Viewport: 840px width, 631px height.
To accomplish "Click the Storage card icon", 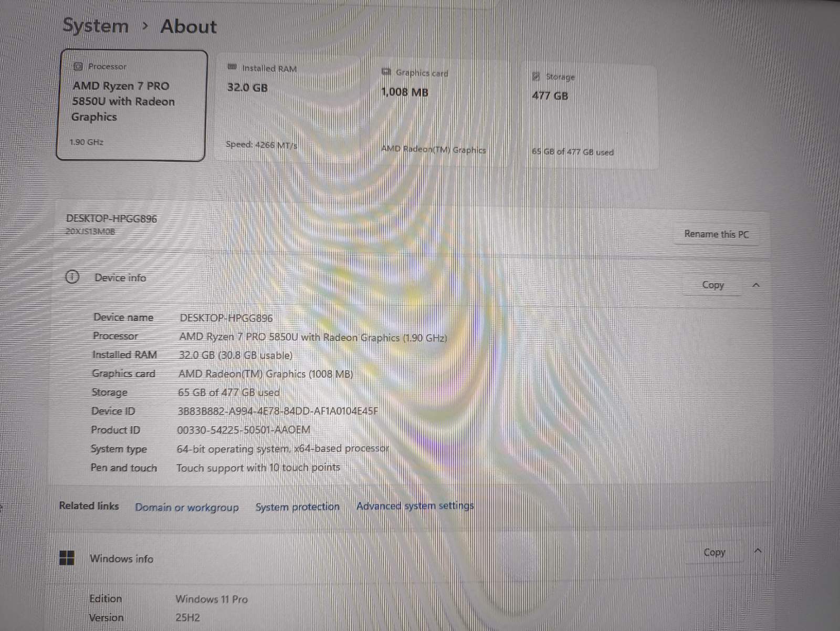I will (x=536, y=77).
